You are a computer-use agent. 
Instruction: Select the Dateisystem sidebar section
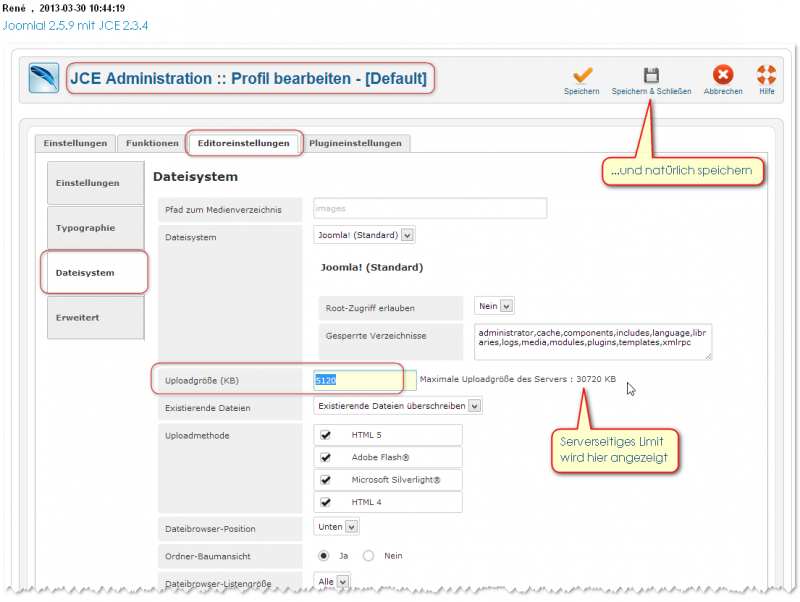95,272
